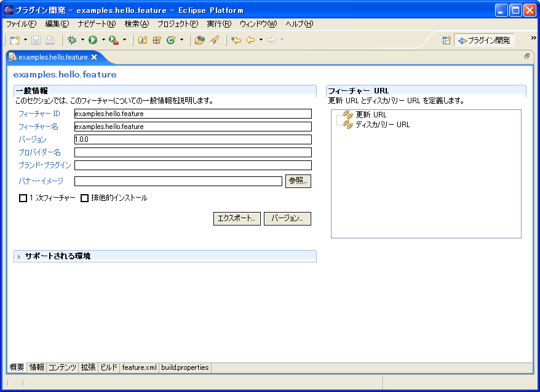Screen dimensions: 540x392
Task: Enable the 1 次フィーチャー checkbox
Action: pyautogui.click(x=23, y=198)
